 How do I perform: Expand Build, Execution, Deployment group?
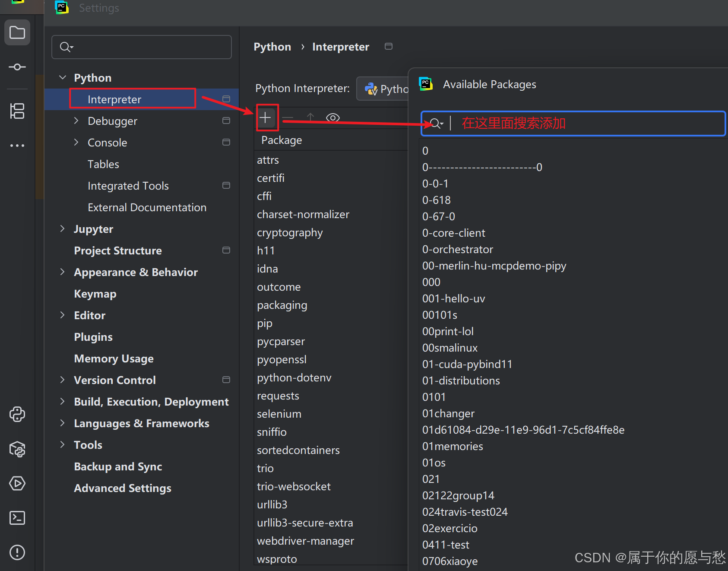point(63,401)
